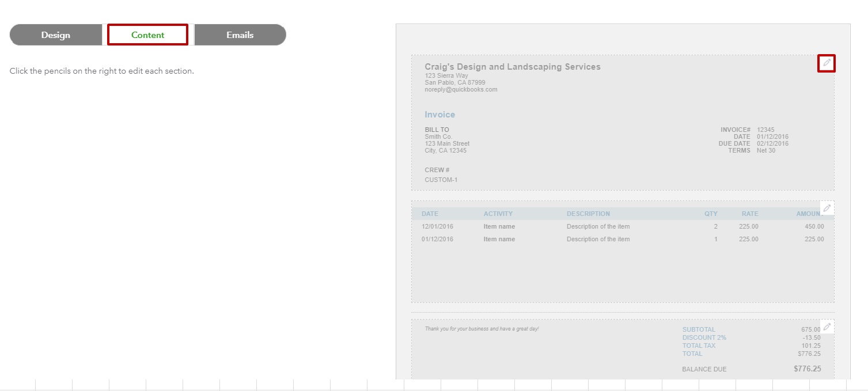Viewport: 868px width, 391px height.
Task: Select the Content tab
Action: click(x=147, y=35)
